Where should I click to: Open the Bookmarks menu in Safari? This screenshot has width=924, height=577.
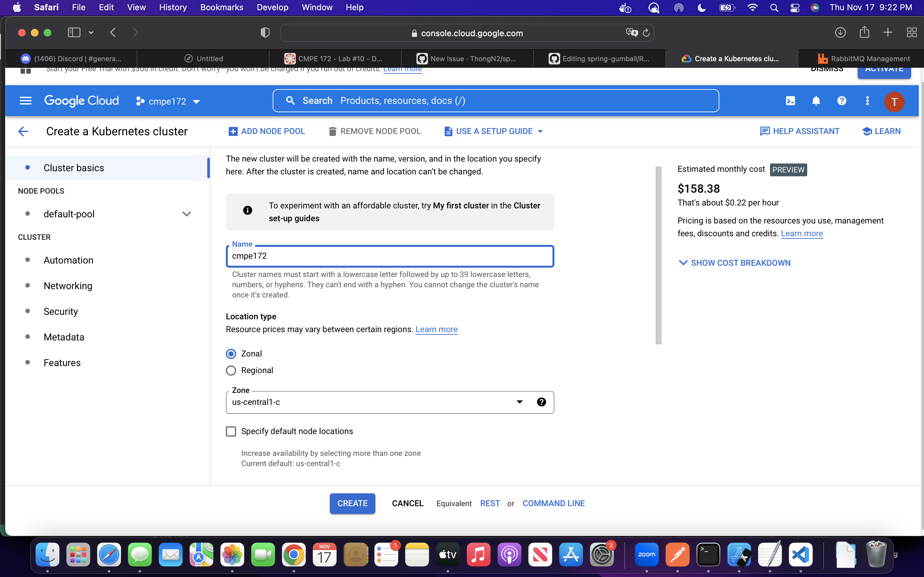pyautogui.click(x=221, y=7)
